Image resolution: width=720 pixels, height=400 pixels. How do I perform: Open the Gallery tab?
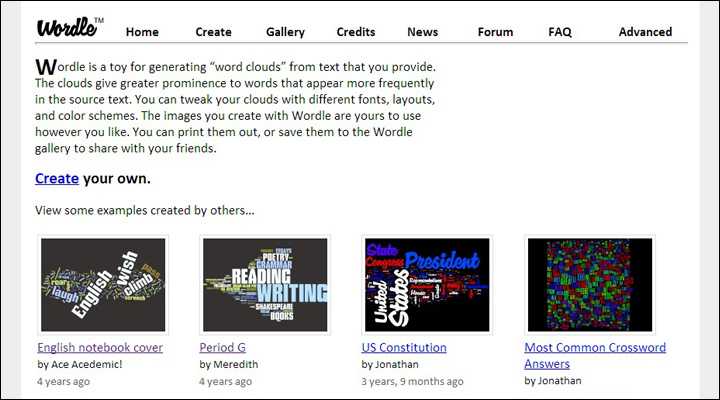[285, 32]
